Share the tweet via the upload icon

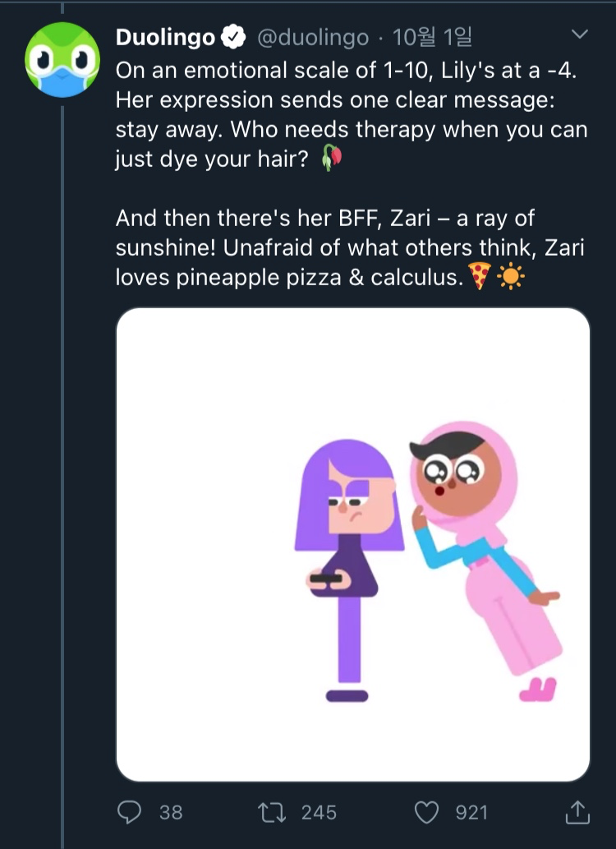[x=577, y=812]
